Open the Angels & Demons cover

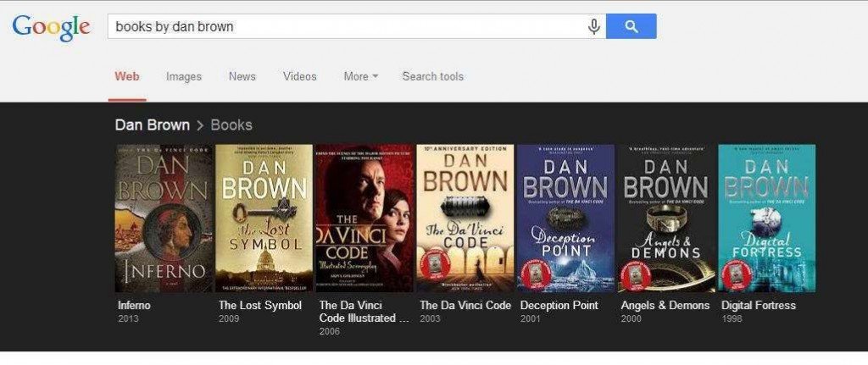[x=666, y=218]
